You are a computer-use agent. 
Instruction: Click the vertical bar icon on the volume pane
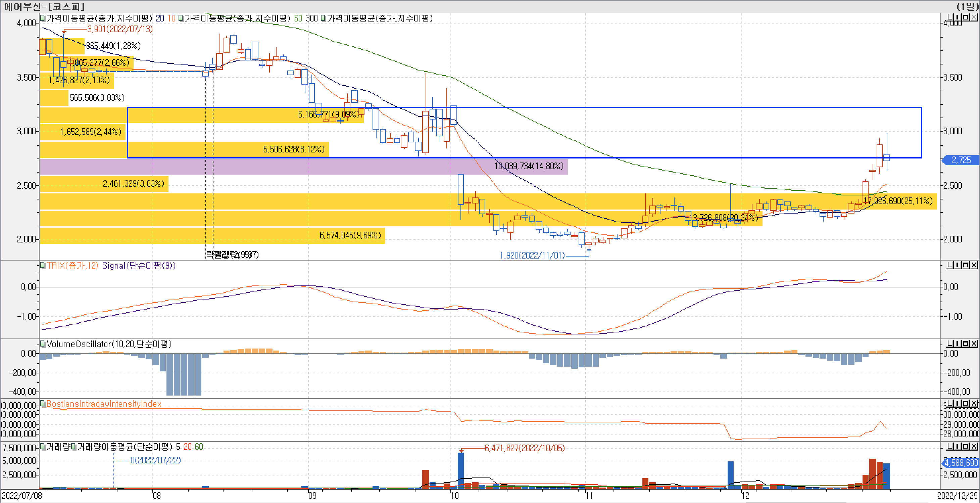958,446
